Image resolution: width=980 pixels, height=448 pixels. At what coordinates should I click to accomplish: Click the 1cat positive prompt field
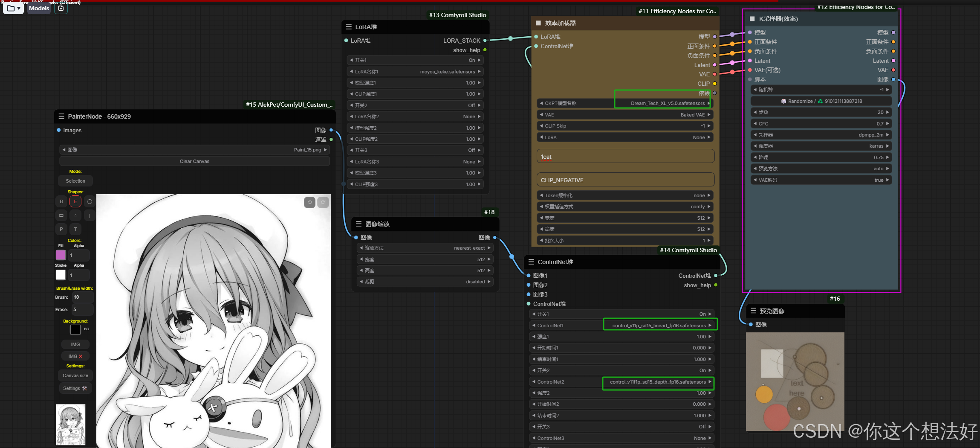coord(625,157)
